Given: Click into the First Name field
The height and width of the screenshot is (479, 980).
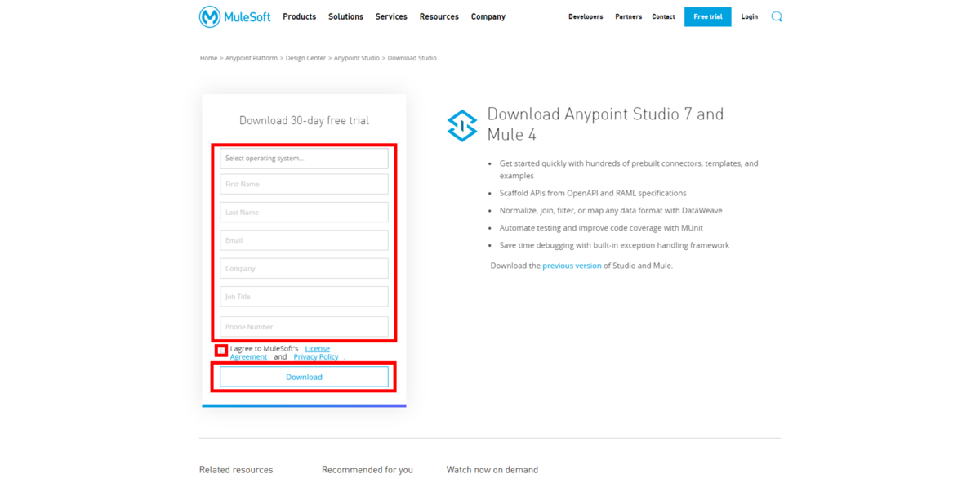Looking at the screenshot, I should (304, 184).
